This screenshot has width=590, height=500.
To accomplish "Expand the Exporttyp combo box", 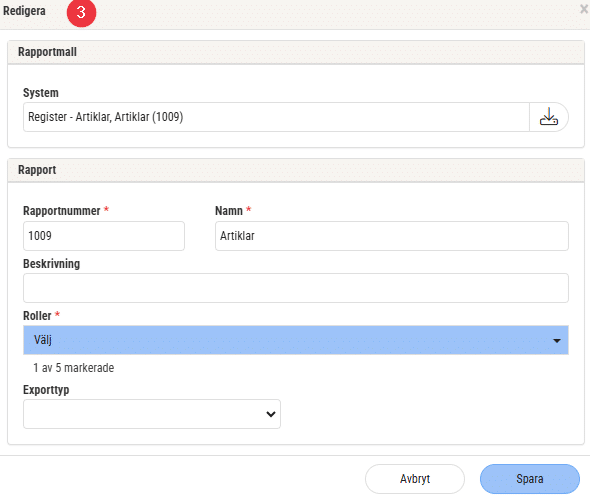I will click(x=152, y=414).
